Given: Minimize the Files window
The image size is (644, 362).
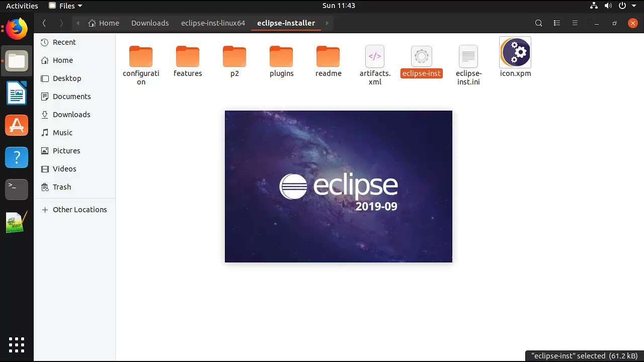Looking at the screenshot, I should (596, 23).
